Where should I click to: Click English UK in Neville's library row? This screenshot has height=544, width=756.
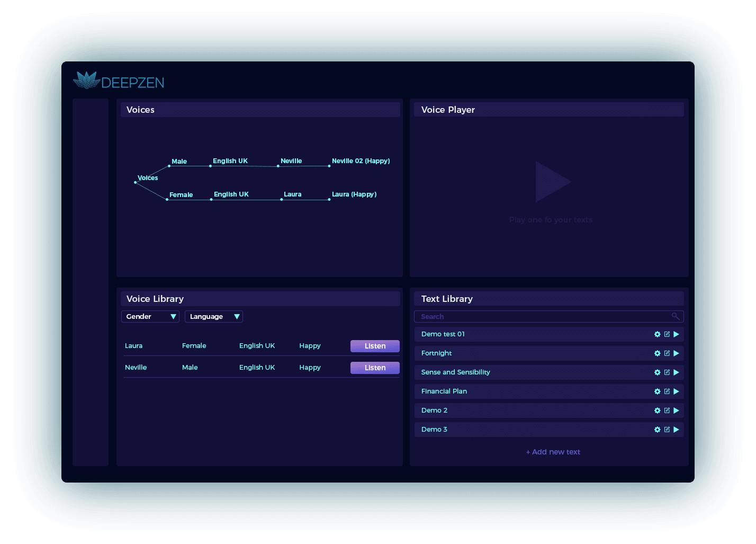(257, 368)
